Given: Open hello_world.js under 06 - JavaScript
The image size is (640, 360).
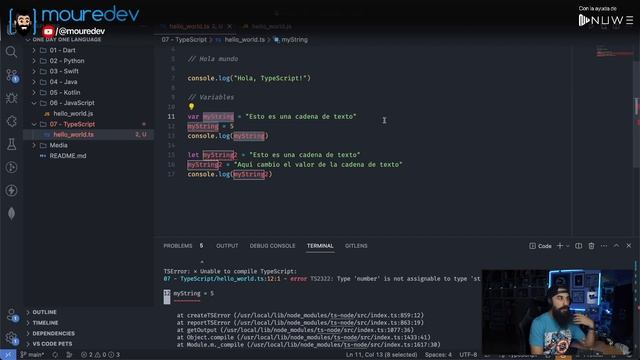Looking at the screenshot, I should [88, 113].
